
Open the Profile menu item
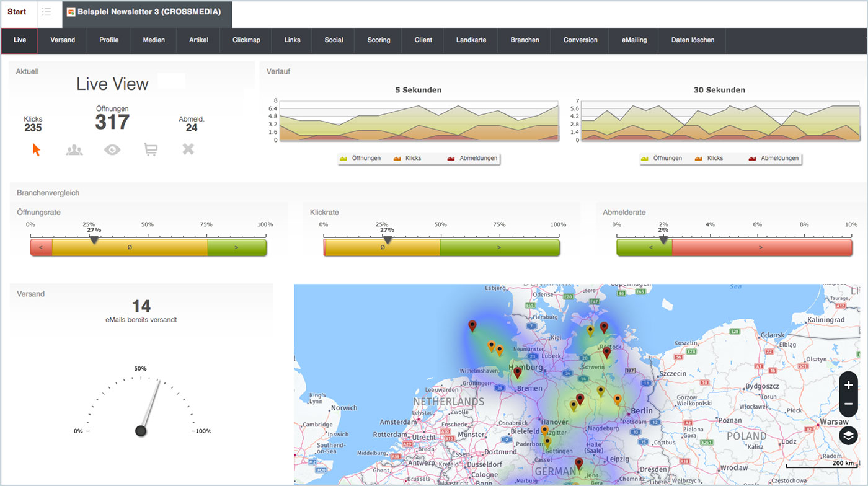(x=109, y=40)
